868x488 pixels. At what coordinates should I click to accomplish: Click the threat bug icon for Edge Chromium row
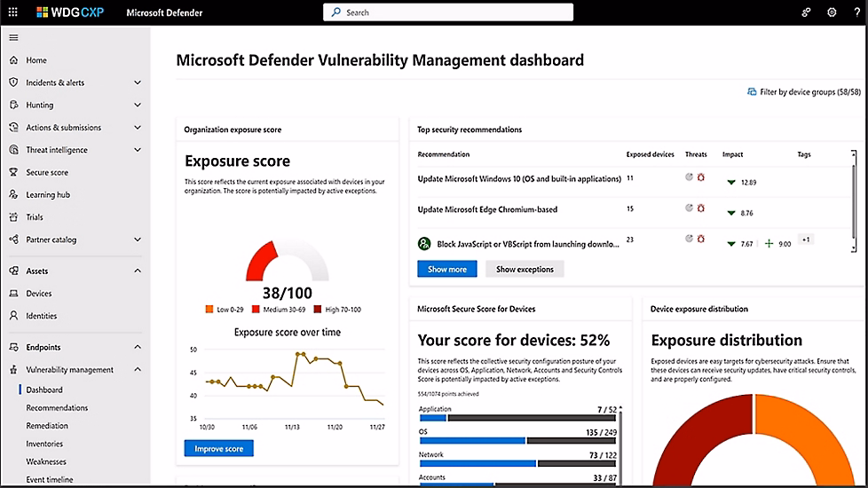click(x=701, y=208)
